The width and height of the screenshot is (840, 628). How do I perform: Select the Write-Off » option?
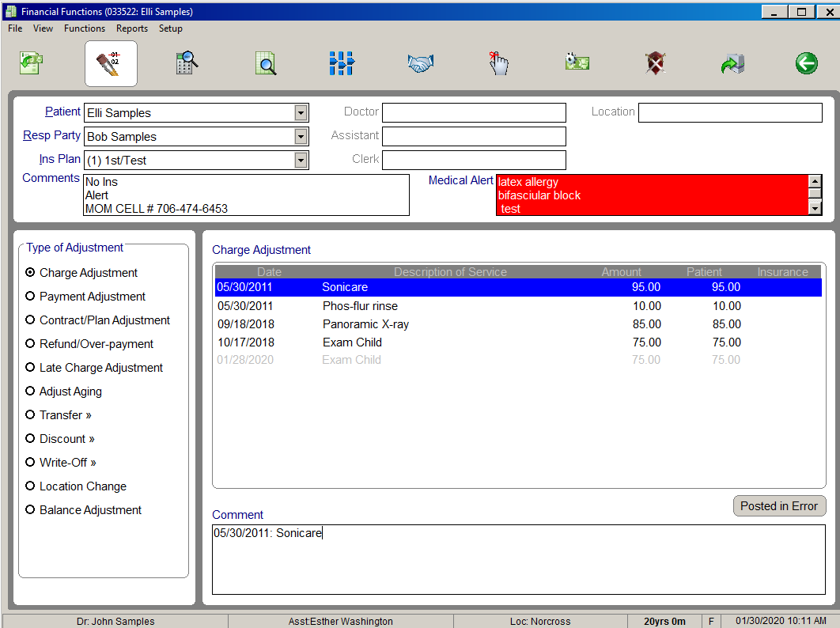click(30, 462)
